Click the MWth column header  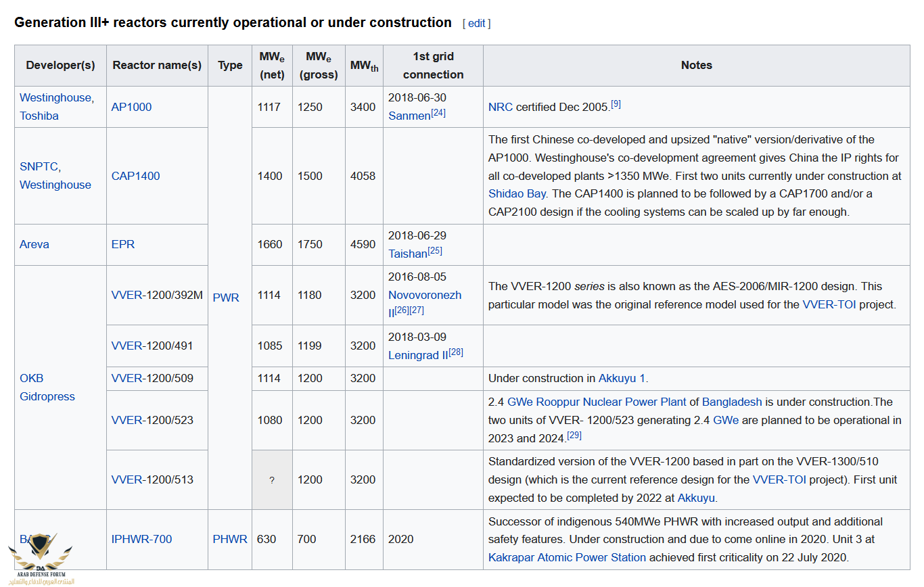coord(364,66)
